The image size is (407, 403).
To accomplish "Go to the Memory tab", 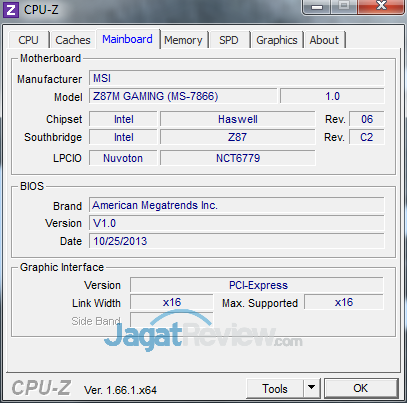I will click(183, 40).
